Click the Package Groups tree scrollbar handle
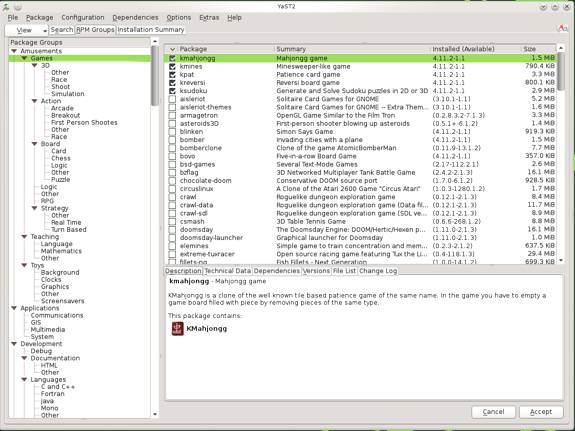 [155, 75]
